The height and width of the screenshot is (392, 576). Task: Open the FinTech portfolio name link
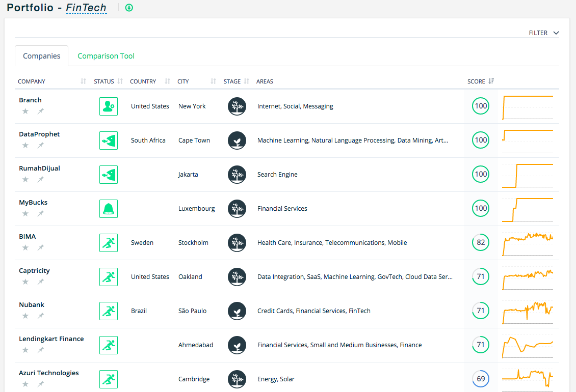pos(86,8)
